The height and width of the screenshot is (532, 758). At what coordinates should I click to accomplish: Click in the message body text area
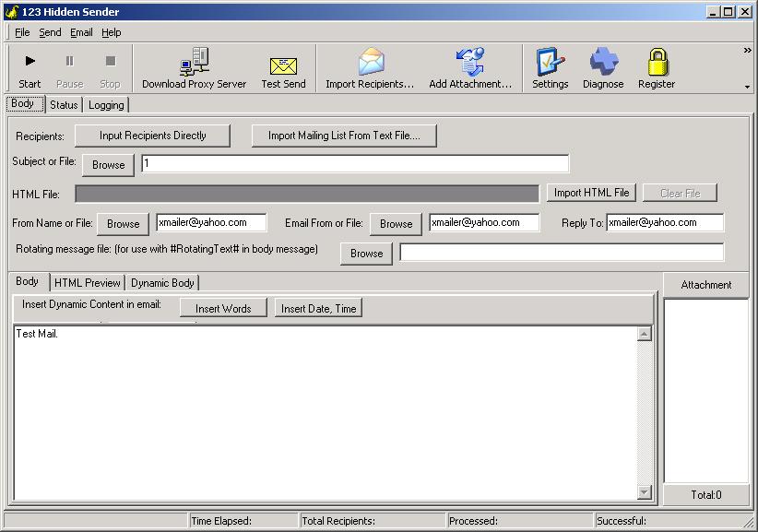click(x=325, y=413)
